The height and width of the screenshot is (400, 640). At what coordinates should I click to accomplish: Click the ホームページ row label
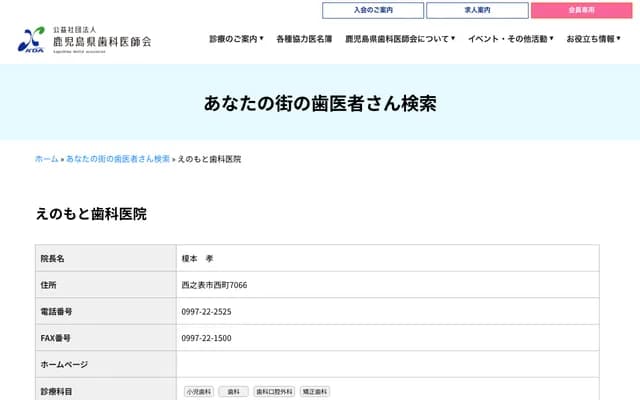pos(64,364)
